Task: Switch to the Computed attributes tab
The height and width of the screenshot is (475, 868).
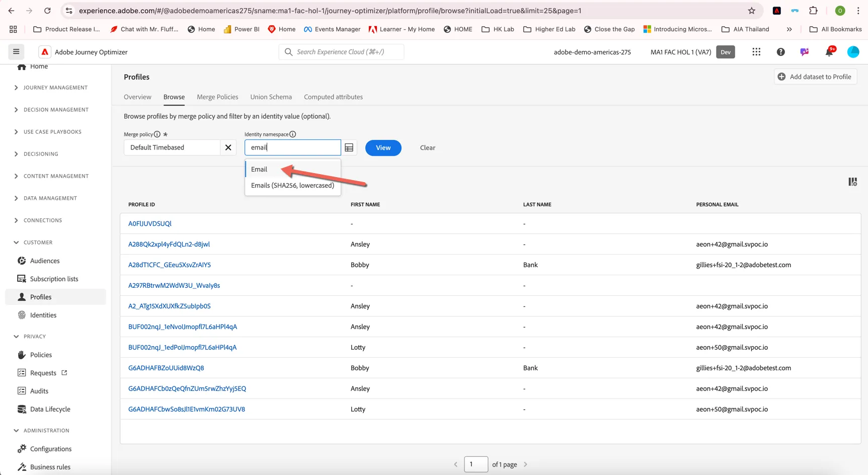Action: (333, 97)
